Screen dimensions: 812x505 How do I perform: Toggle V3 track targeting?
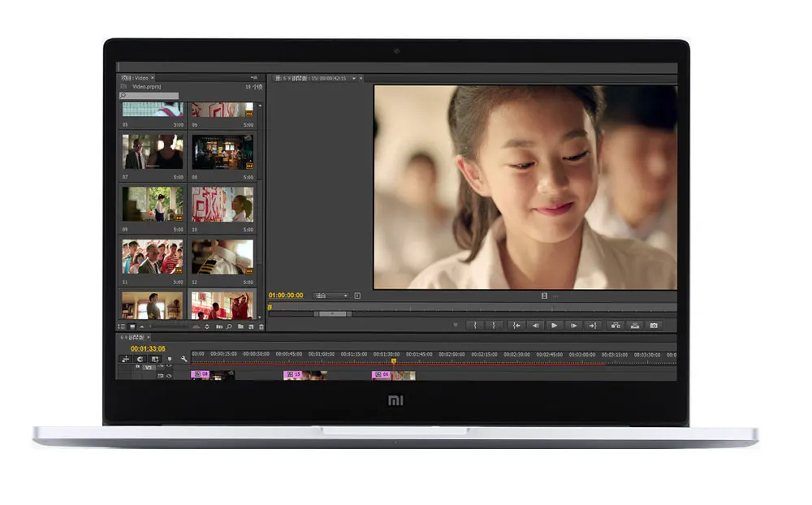[149, 367]
